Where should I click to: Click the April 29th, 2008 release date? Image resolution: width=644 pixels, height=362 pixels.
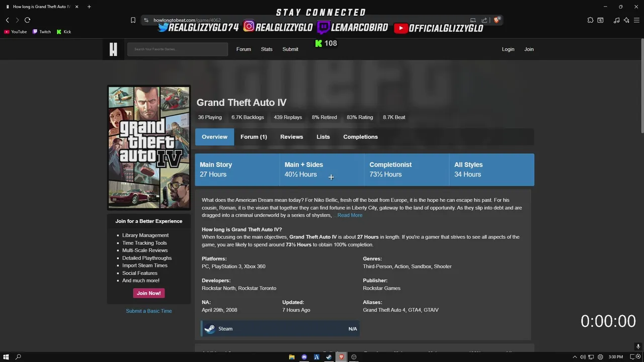click(219, 310)
